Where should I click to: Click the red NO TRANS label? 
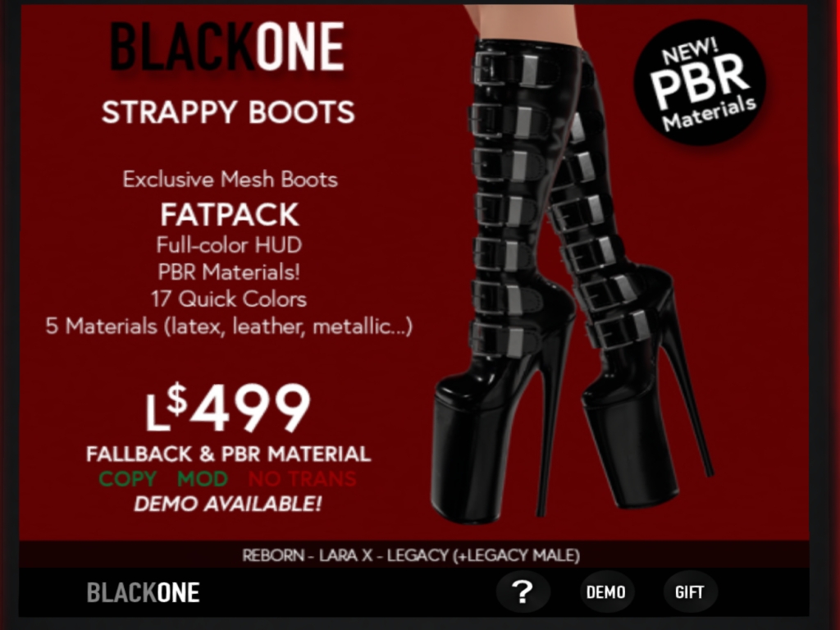click(303, 478)
